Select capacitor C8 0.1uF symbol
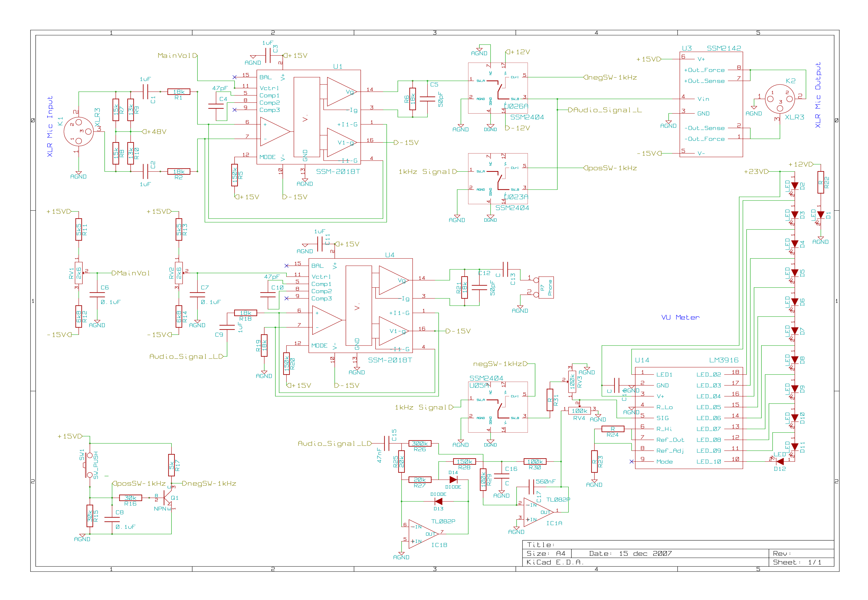 (112, 519)
